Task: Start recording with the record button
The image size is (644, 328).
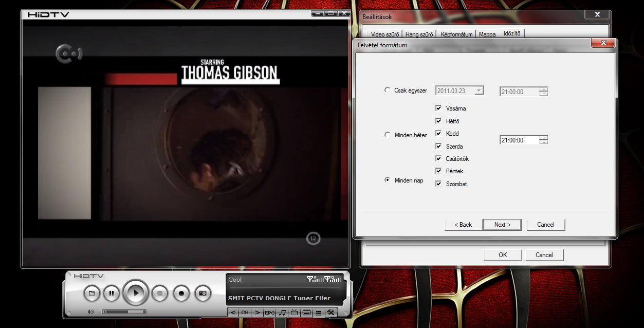Action: [x=181, y=293]
